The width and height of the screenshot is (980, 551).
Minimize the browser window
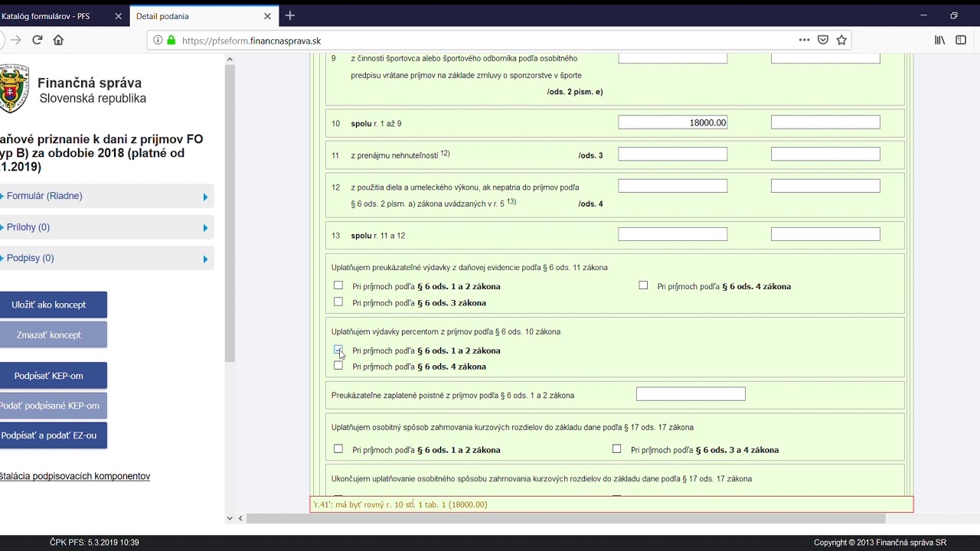click(x=923, y=15)
